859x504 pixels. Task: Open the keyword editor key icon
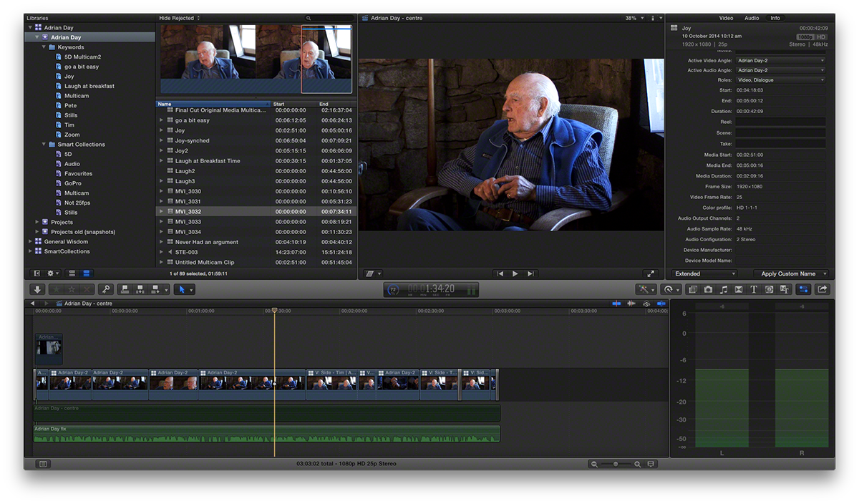105,289
